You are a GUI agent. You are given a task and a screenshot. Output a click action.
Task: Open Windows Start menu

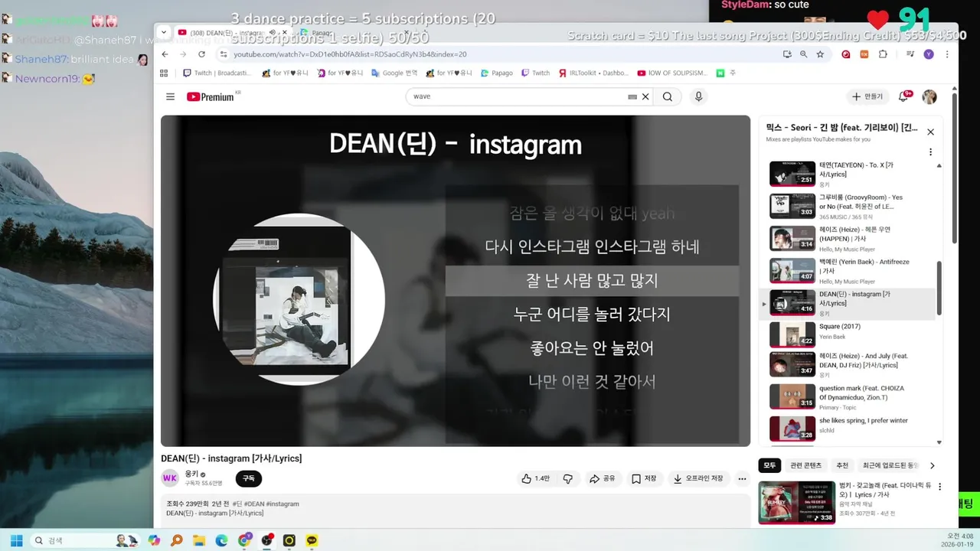(x=16, y=540)
